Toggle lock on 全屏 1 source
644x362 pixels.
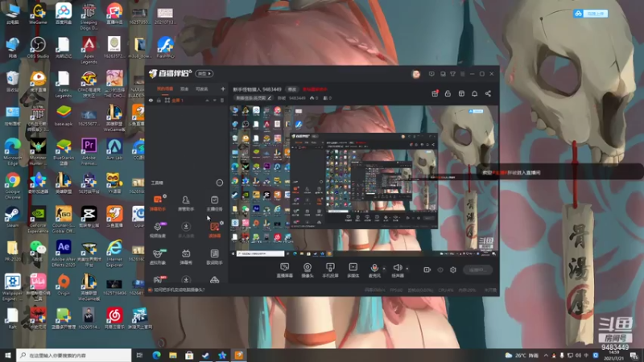[x=159, y=100]
